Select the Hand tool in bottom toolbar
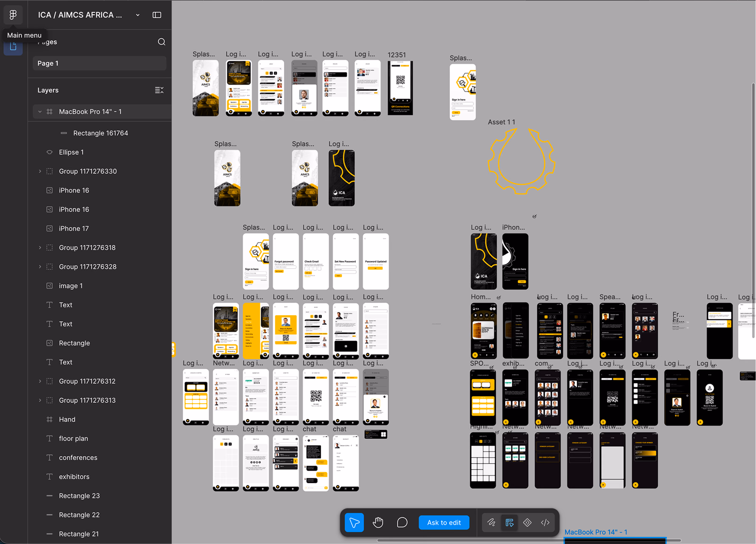756x544 pixels. [x=378, y=522]
